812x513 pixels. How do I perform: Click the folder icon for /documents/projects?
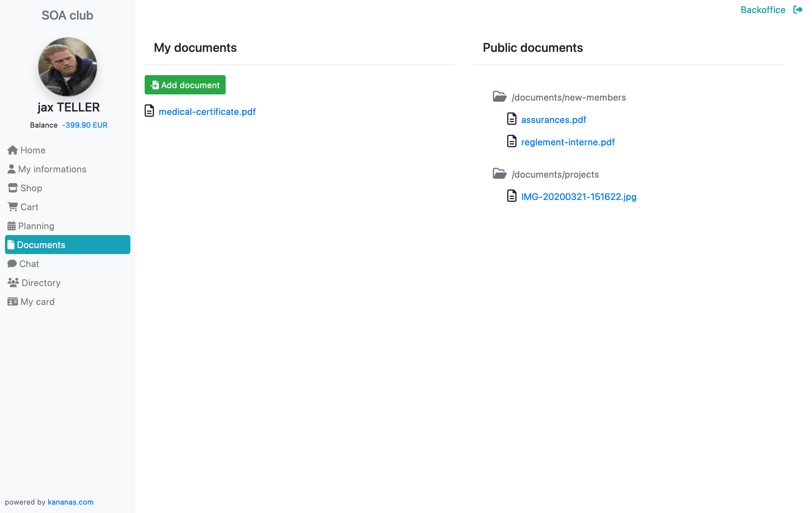[499, 174]
